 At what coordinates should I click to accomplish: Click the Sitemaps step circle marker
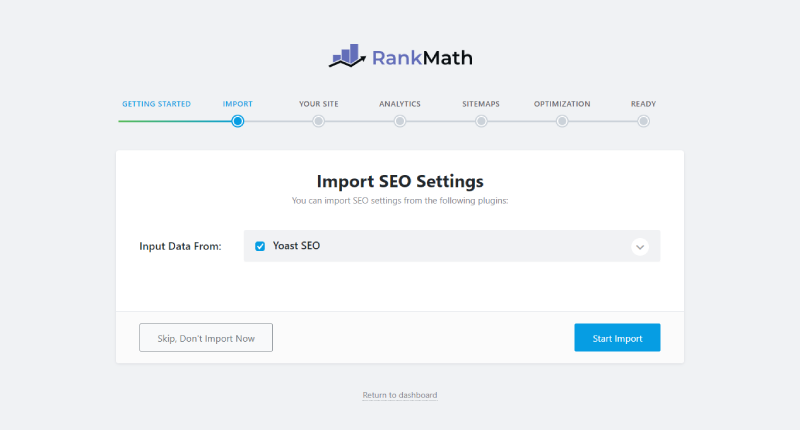(481, 121)
